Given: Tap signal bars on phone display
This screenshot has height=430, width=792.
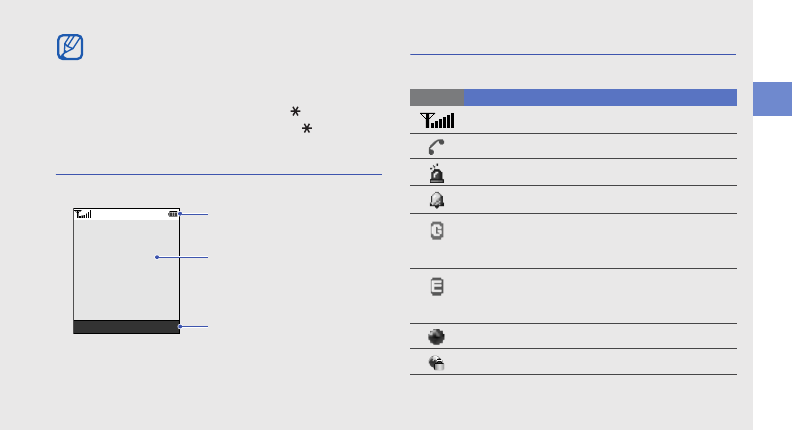Looking at the screenshot, I should (82, 214).
